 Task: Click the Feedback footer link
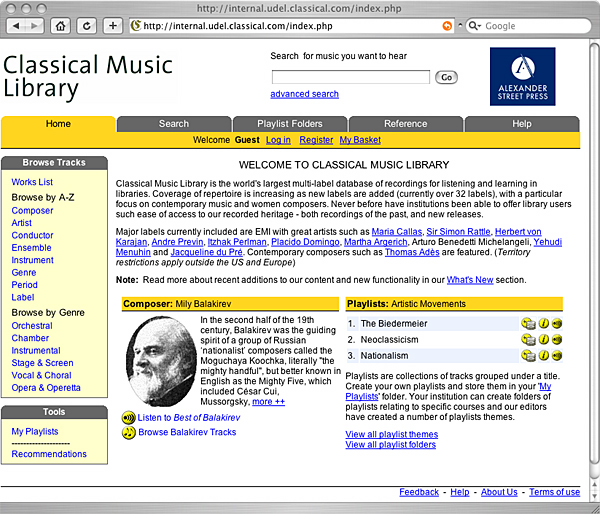(x=419, y=492)
